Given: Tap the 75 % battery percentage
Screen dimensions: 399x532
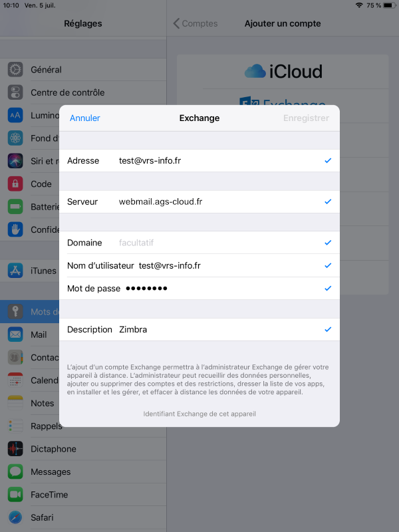Looking at the screenshot, I should click(374, 5).
